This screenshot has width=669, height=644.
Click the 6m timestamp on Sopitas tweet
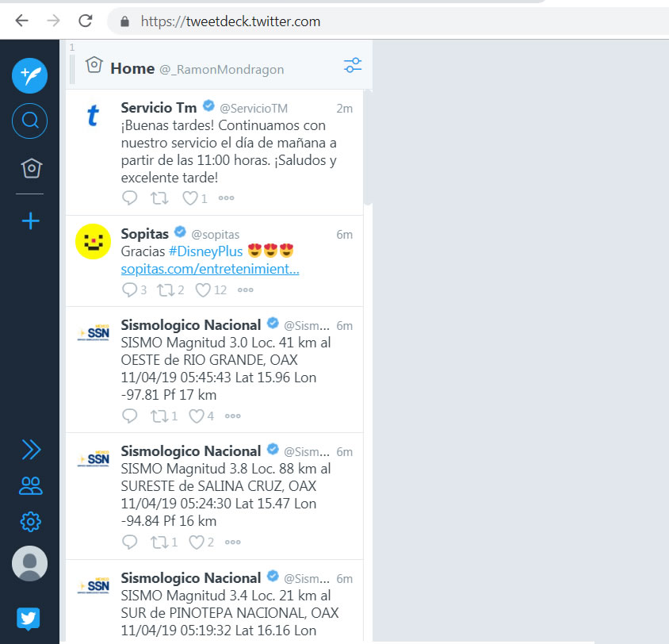(344, 234)
